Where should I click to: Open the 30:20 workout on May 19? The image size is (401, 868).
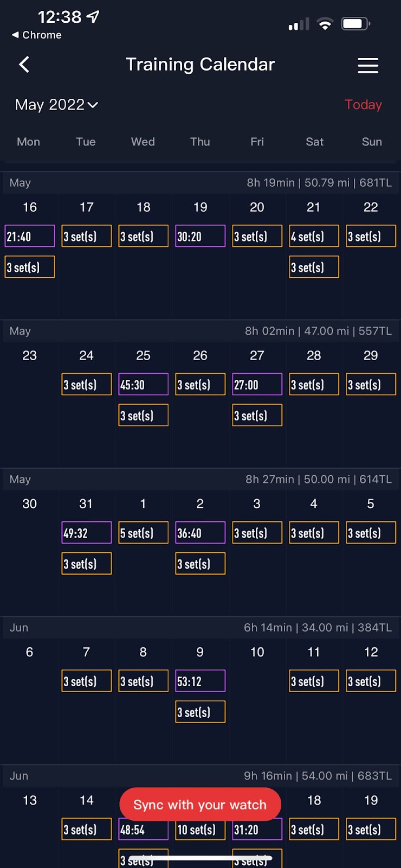200,236
